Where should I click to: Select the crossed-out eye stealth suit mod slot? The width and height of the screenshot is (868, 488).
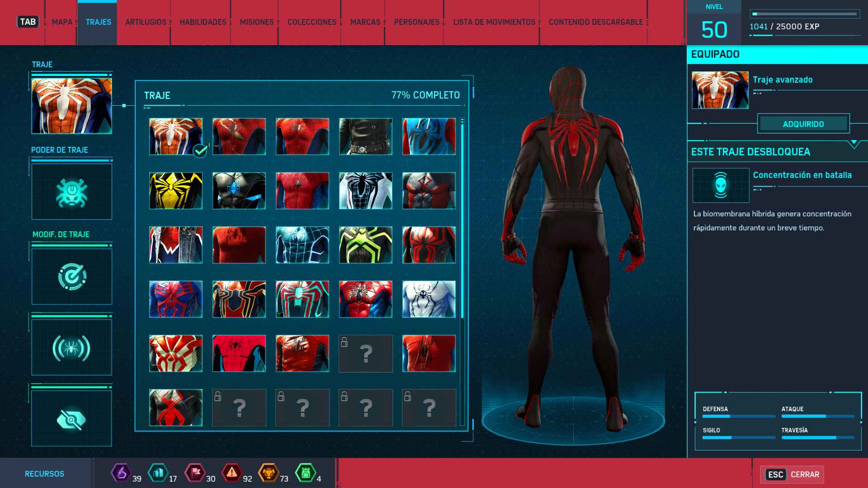[71, 419]
